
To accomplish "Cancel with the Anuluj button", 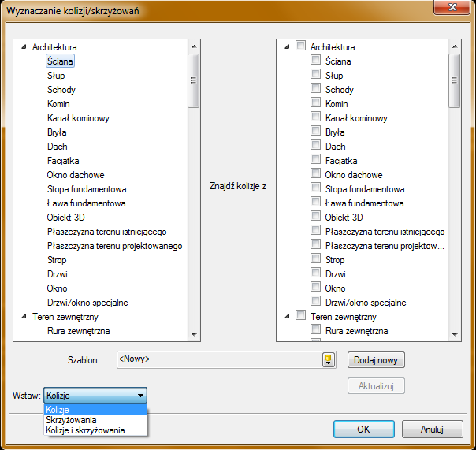I will (433, 429).
